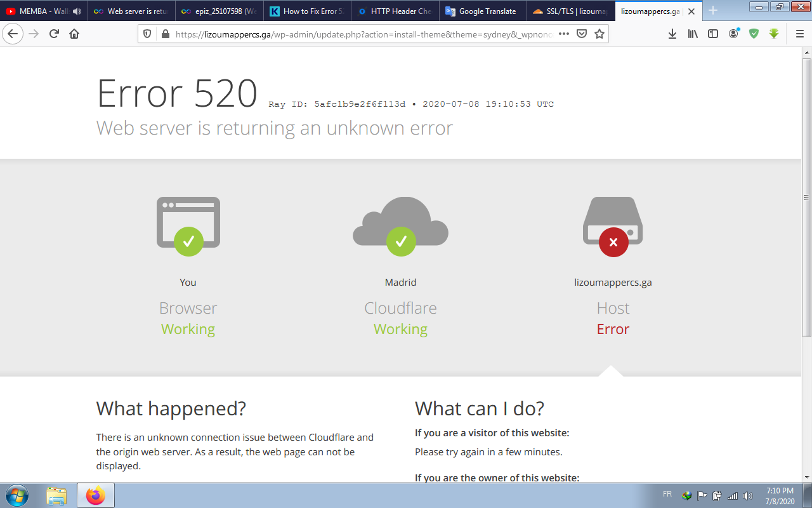Click the forward navigation arrow
Viewport: 812px width, 508px height.
point(34,34)
